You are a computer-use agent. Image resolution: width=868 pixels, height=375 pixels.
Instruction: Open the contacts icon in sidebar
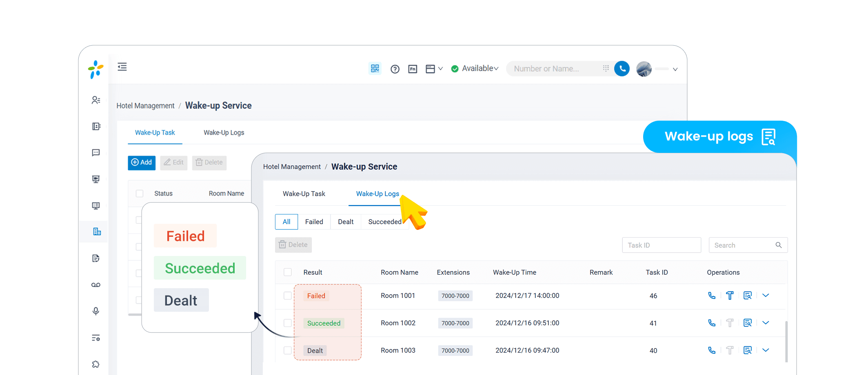96,100
